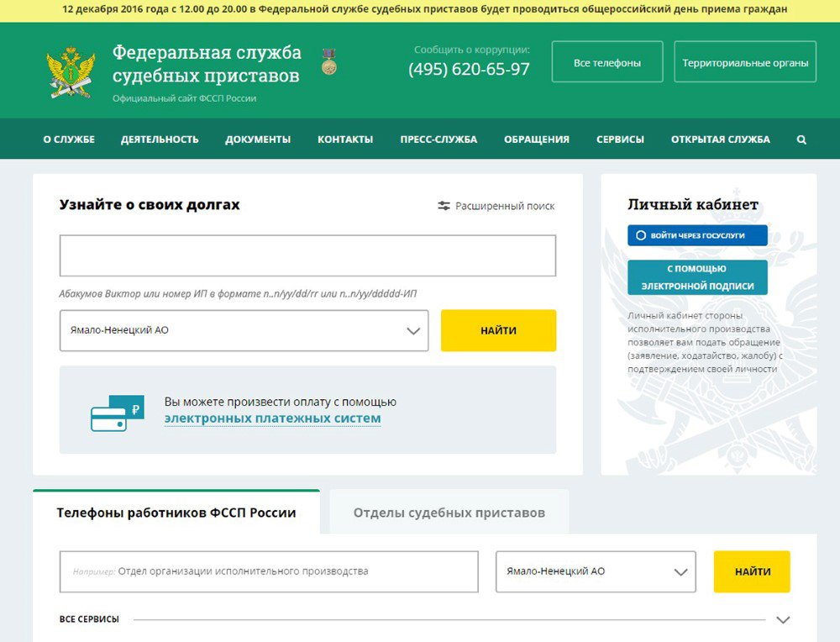This screenshot has height=642, width=840.
Task: Select "Телефоны работников ФССП России" tab
Action: click(176, 513)
